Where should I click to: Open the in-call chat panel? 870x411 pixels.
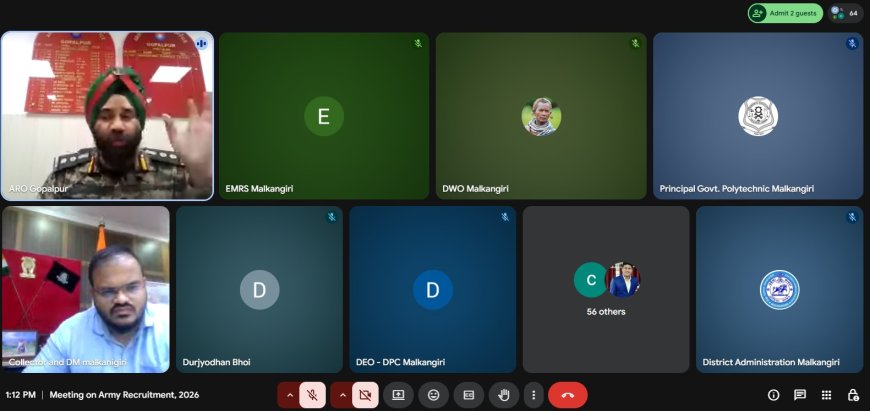(x=800, y=395)
